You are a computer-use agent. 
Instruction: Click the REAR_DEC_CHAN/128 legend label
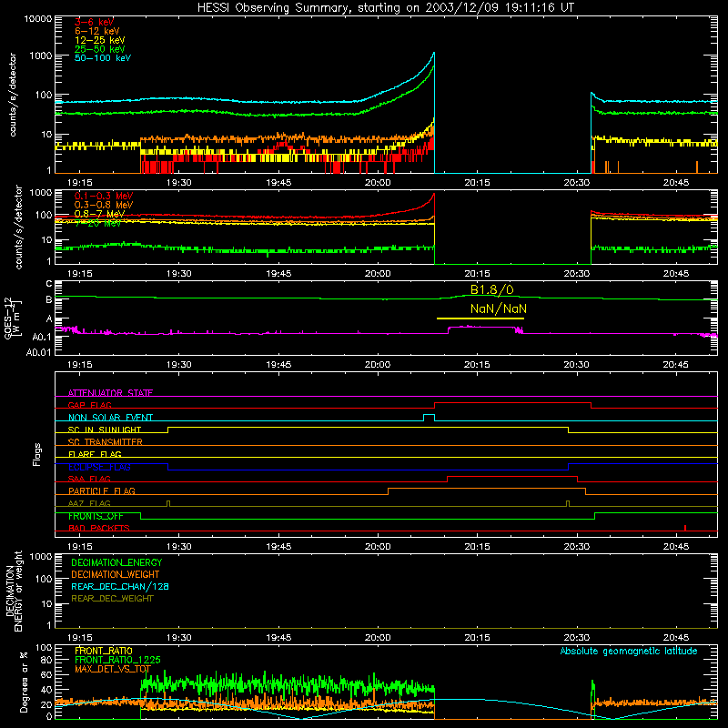coord(120,586)
